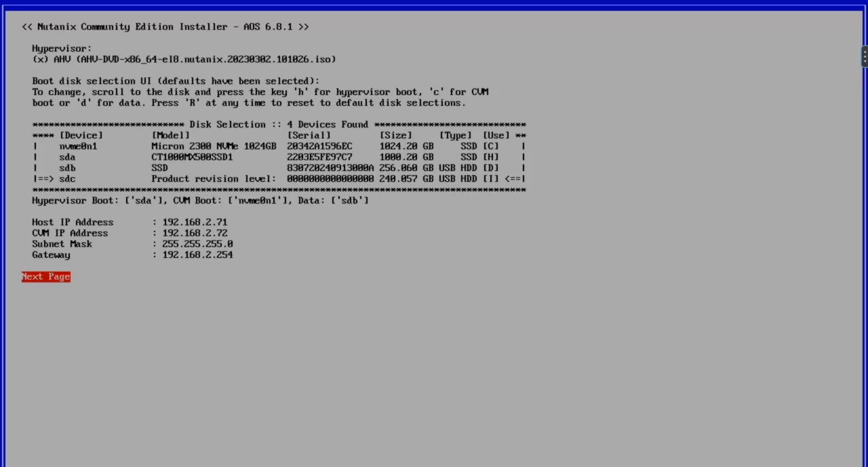This screenshot has width=868, height=467.
Task: Click the CVM IP Address label
Action: click(x=70, y=233)
